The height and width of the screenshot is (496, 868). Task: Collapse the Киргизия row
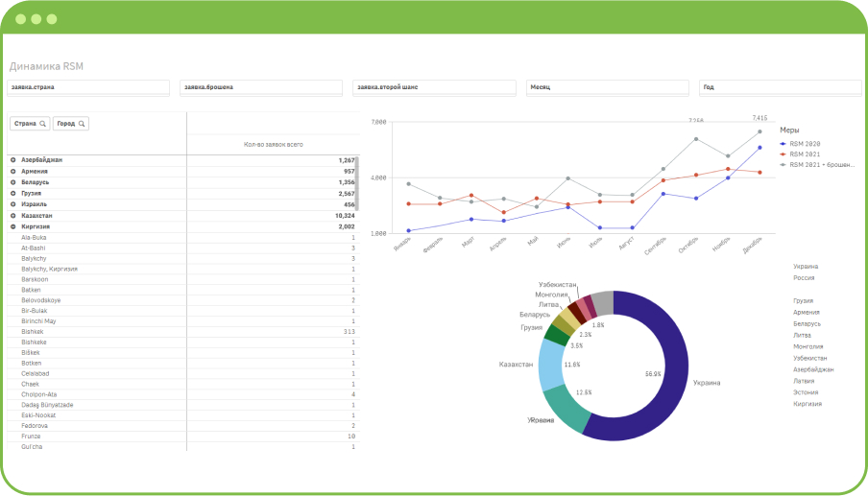(x=13, y=226)
